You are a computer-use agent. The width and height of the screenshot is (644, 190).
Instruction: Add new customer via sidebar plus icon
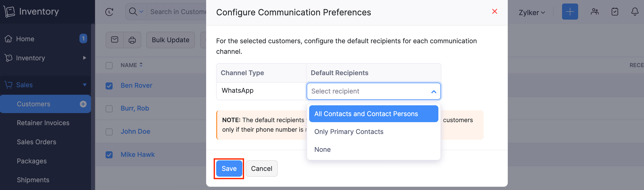(83, 104)
